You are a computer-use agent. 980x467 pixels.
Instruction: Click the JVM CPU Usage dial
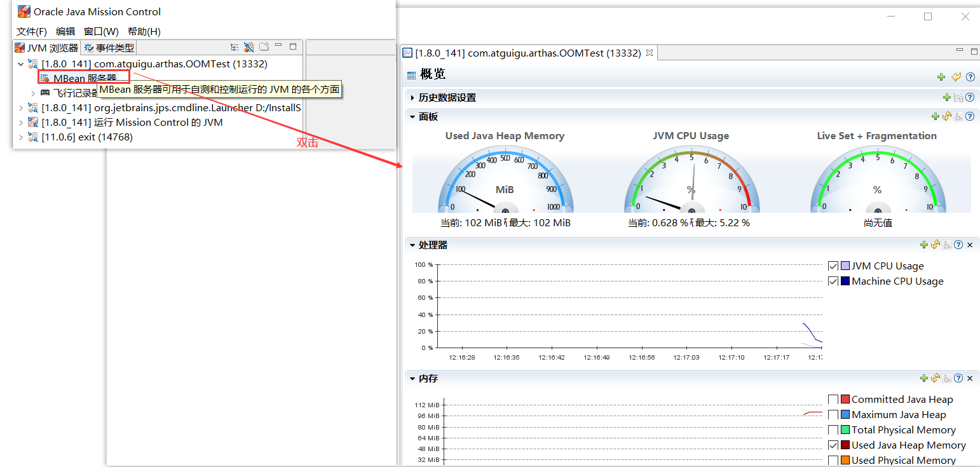click(x=691, y=180)
